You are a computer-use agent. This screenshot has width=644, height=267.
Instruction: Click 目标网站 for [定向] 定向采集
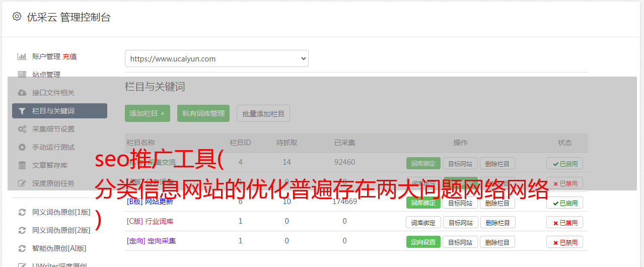[460, 242]
